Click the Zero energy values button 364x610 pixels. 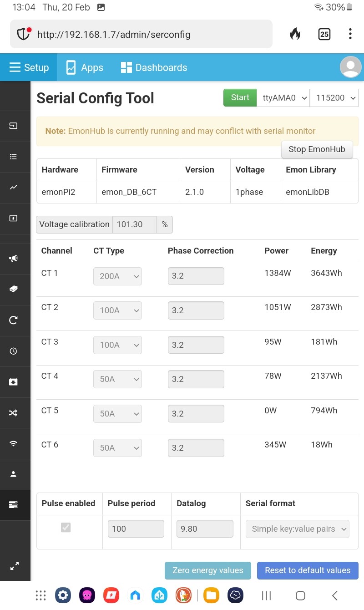[x=208, y=570]
